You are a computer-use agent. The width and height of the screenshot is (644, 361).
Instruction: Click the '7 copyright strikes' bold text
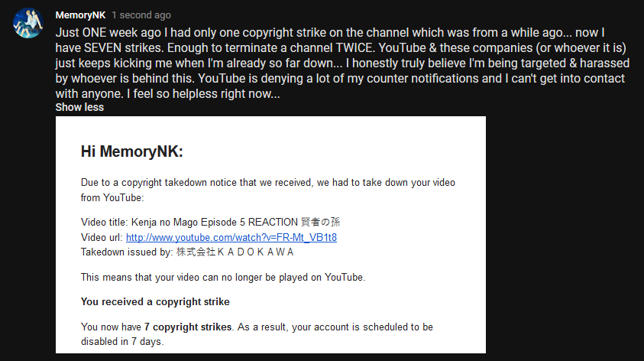[188, 327]
